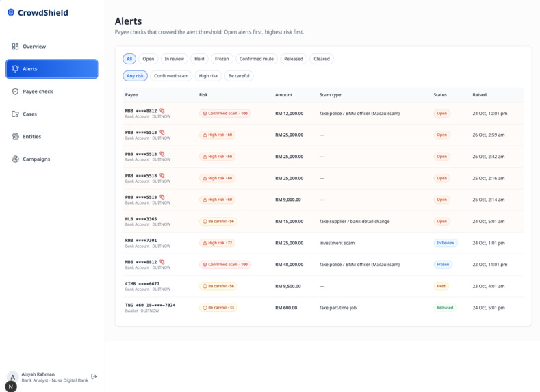Click the Payee check shield icon
Image resolution: width=540 pixels, height=392 pixels.
(x=15, y=91)
